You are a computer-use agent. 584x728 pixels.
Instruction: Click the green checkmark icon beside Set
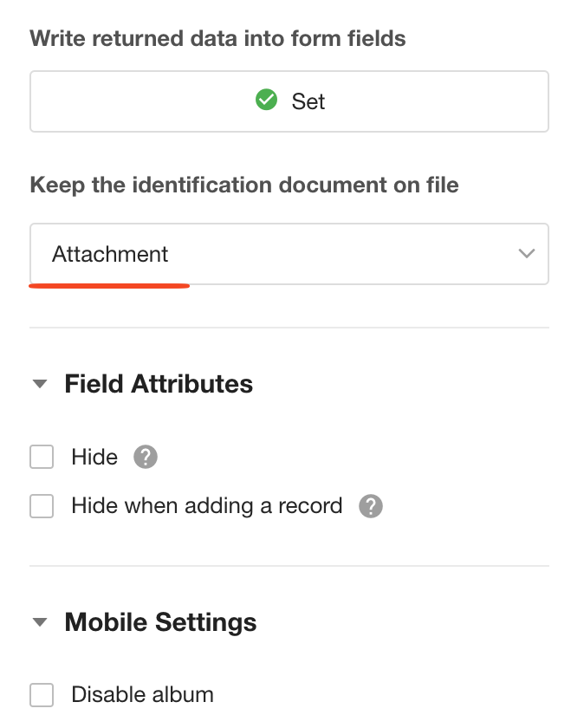[266, 101]
